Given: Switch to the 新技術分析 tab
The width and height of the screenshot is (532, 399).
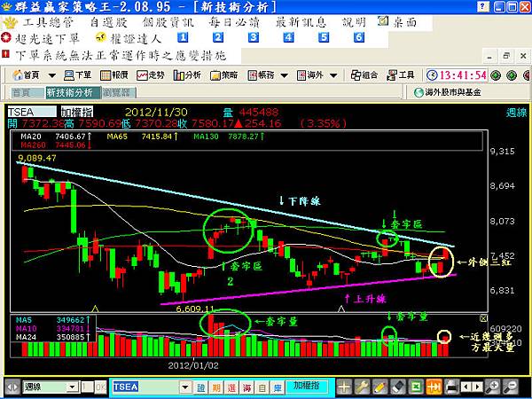Looking at the screenshot, I should tap(73, 92).
